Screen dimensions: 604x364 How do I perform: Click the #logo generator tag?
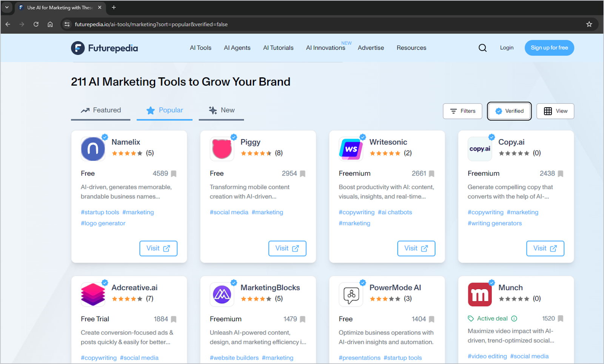[103, 223]
